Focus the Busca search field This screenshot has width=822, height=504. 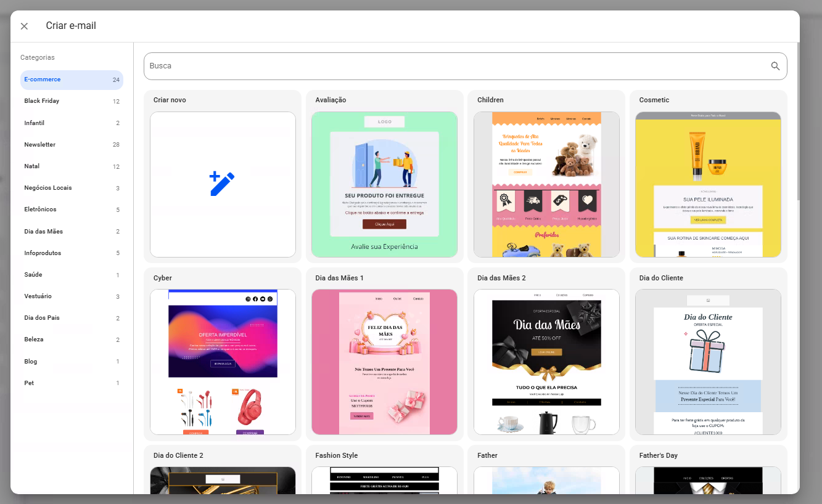pos(466,66)
